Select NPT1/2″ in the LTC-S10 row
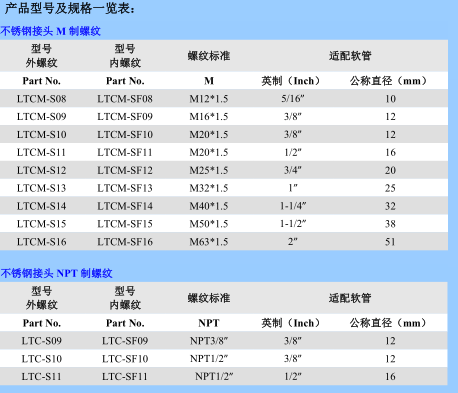This screenshot has width=458, height=393. pyautogui.click(x=209, y=359)
